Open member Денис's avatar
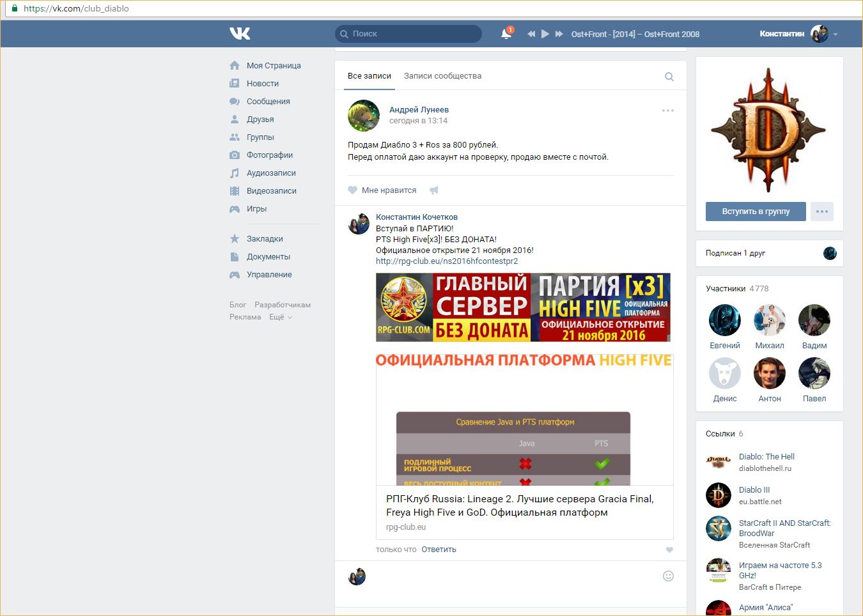The image size is (863, 616). [x=725, y=373]
